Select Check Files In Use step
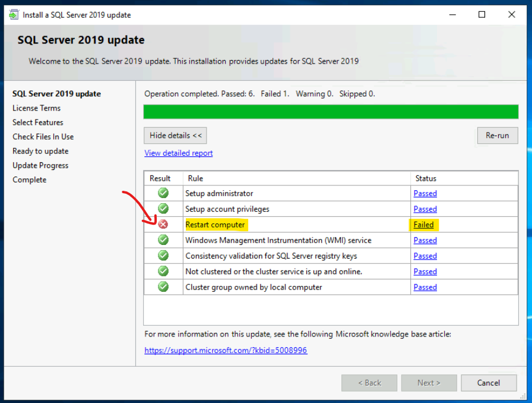This screenshot has width=532, height=403. click(43, 137)
